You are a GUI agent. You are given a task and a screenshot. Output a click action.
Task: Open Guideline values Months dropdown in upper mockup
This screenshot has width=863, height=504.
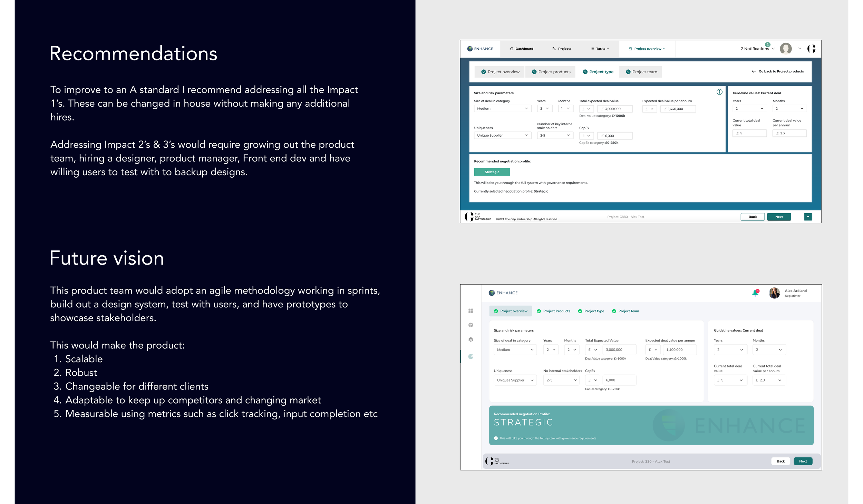pos(789,109)
